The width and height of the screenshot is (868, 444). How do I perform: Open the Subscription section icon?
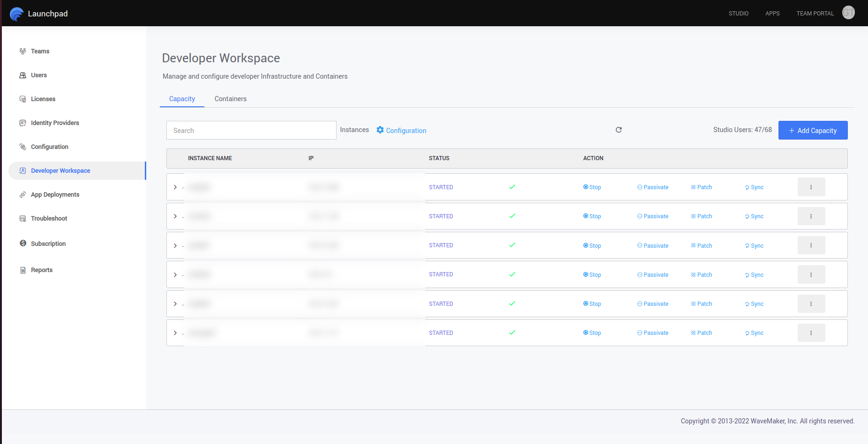[x=22, y=243]
